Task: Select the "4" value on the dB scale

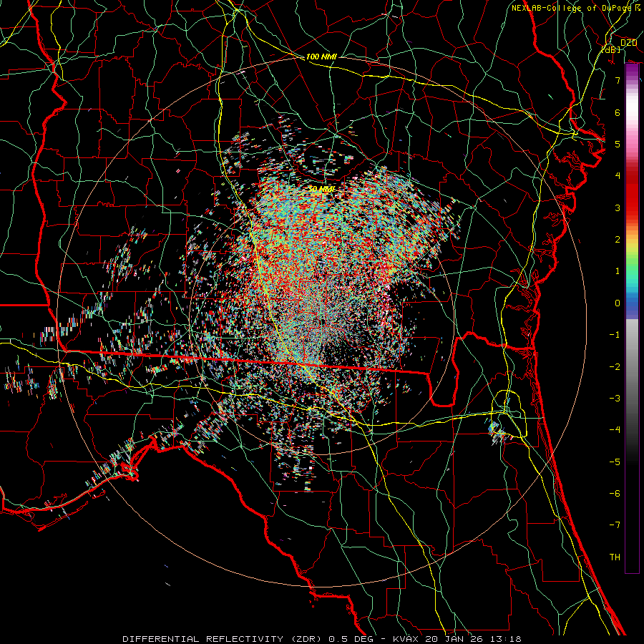Action: pyautogui.click(x=618, y=176)
